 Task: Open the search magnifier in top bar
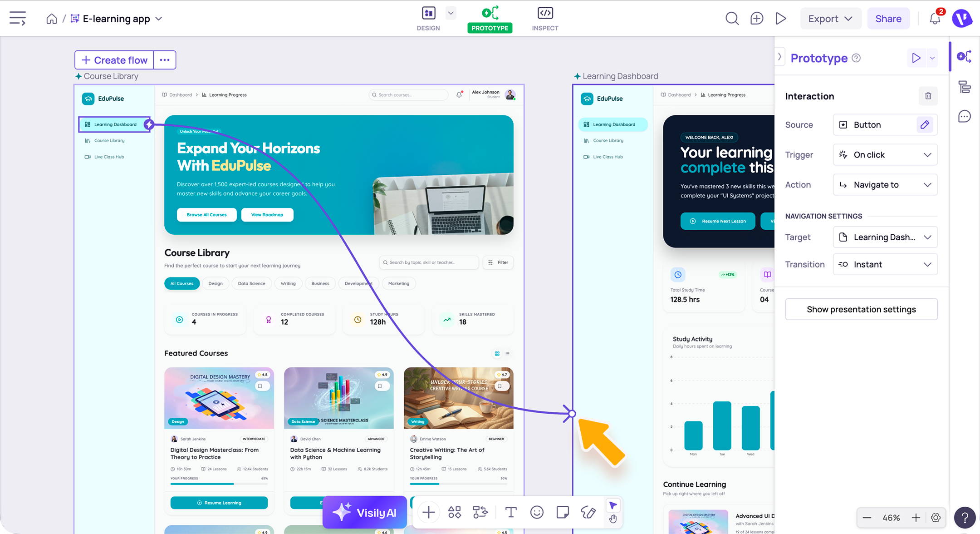(x=732, y=19)
